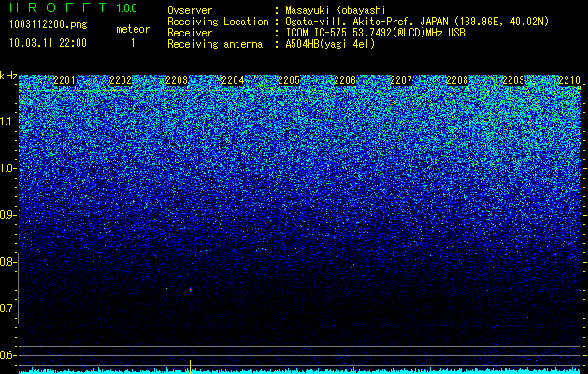
Task: Click the yellow meteor detection marker at bottom
Action: pyautogui.click(x=190, y=367)
